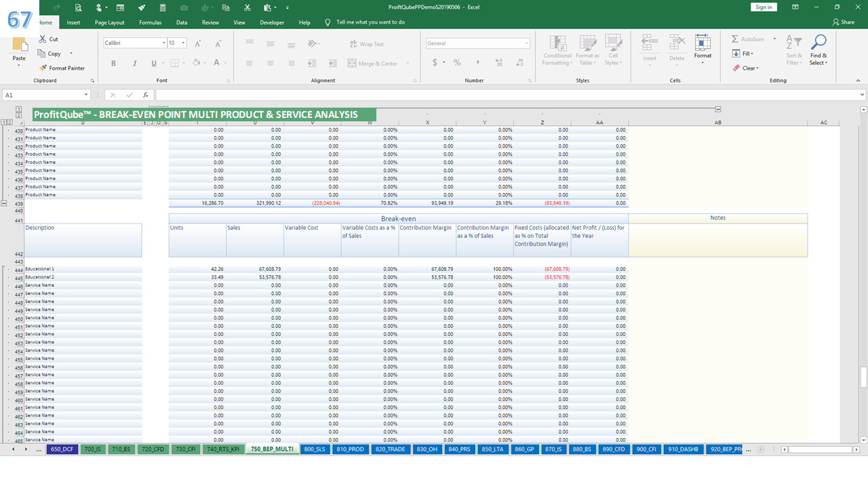868x488 pixels.
Task: Open the Page Layout ribbon tab
Action: click(x=109, y=22)
